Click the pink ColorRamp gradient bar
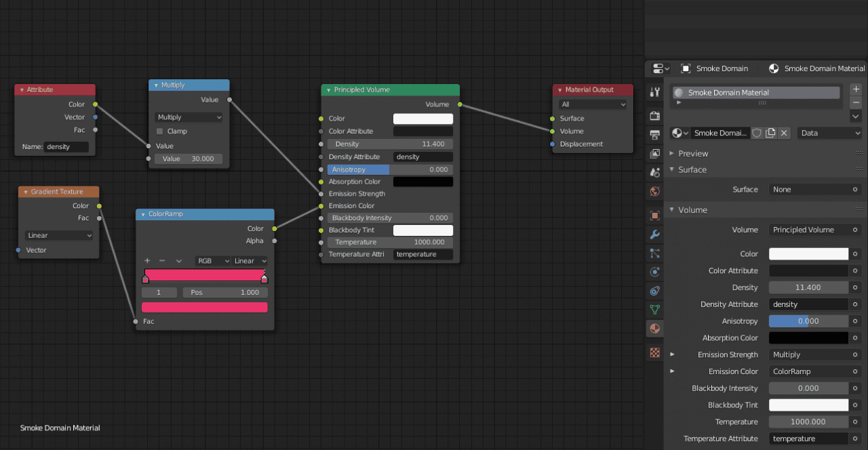Viewport: 868px width, 450px height. (204, 276)
